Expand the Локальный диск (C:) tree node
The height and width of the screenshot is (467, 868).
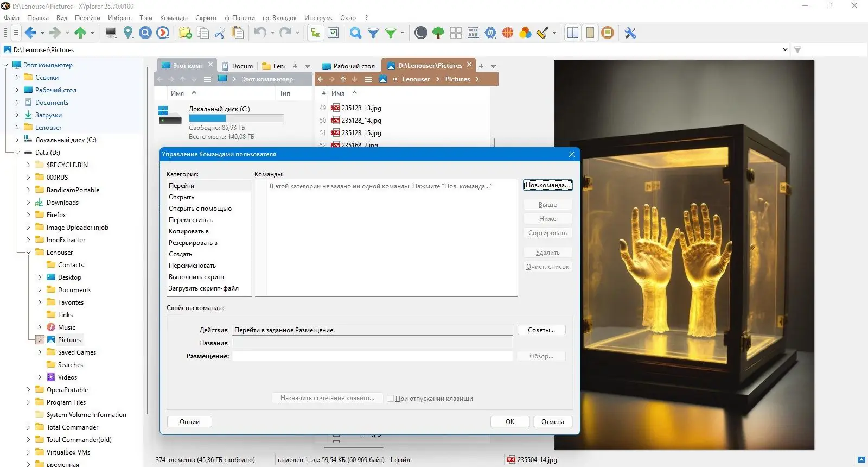(17, 140)
